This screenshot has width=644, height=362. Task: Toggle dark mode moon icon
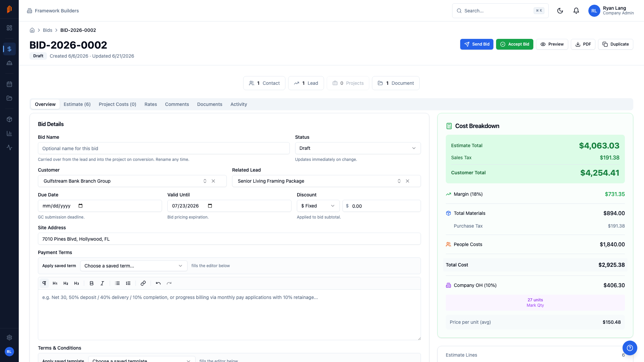click(x=560, y=11)
